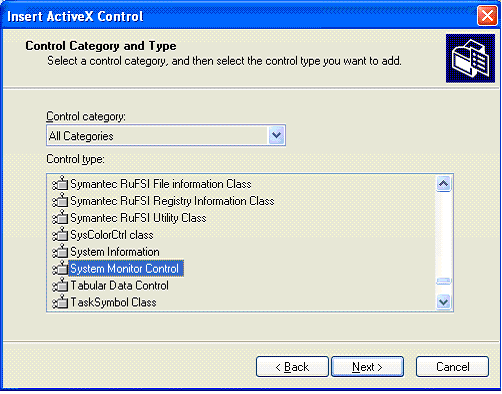The width and height of the screenshot is (502, 394).
Task: Open the Control category dropdown arrow
Action: [x=276, y=135]
